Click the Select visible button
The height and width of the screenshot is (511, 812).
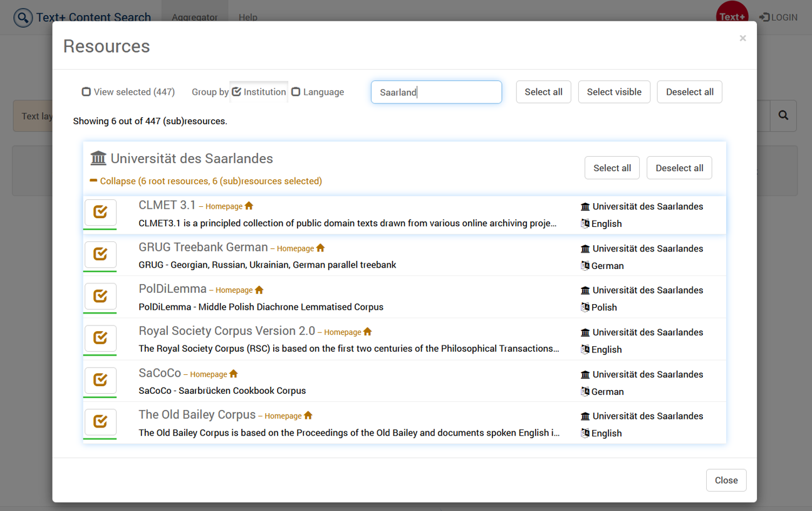pos(614,92)
